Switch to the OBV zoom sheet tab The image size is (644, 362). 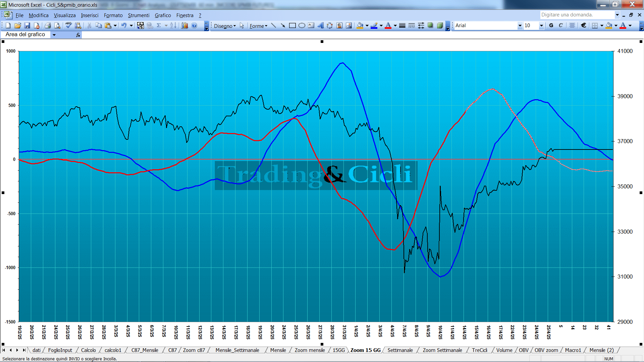coord(546,350)
